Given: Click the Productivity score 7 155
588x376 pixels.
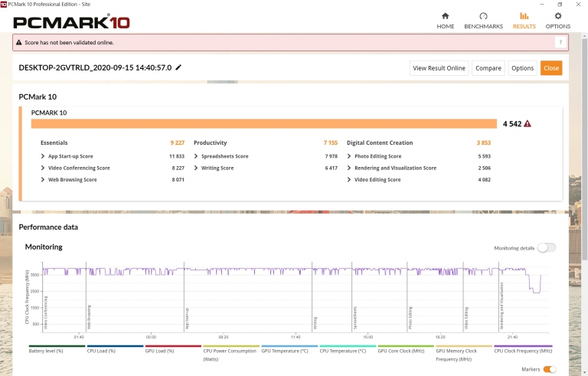Looking at the screenshot, I should [331, 142].
